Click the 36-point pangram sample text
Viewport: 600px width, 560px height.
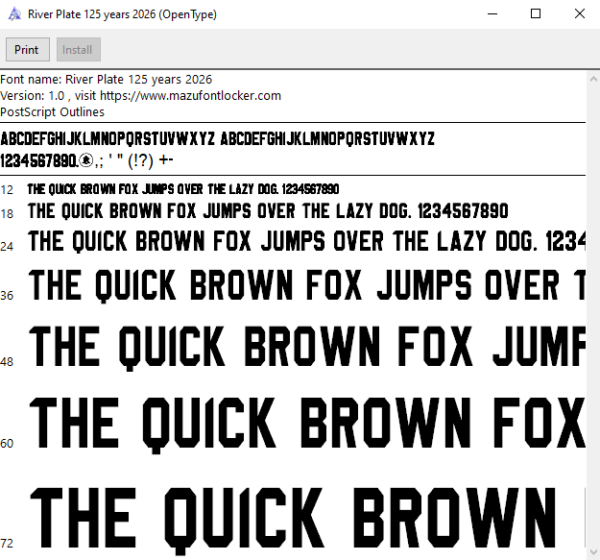tap(307, 285)
